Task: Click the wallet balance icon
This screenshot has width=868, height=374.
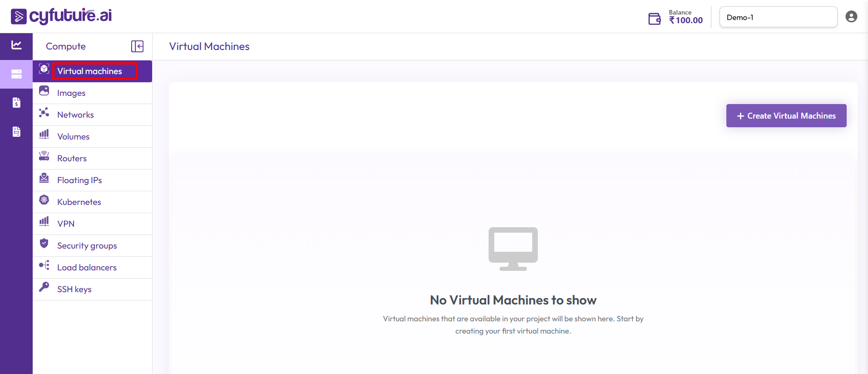Action: (654, 19)
